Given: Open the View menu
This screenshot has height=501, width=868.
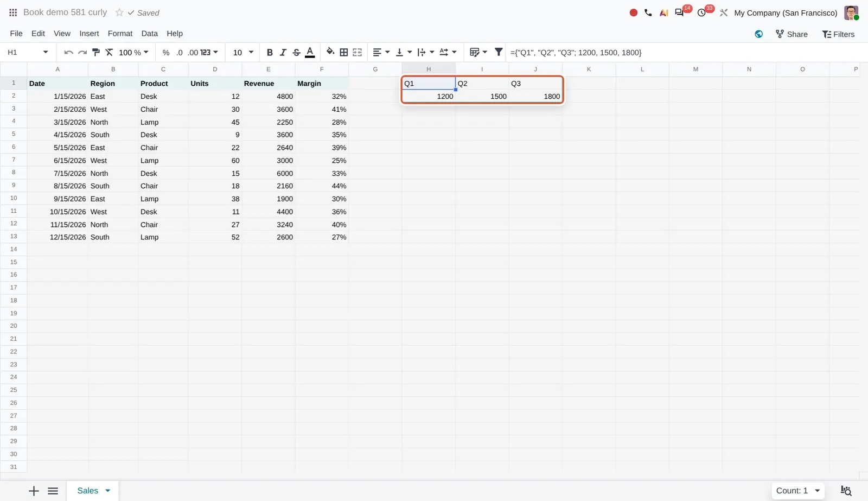Looking at the screenshot, I should 62,34.
